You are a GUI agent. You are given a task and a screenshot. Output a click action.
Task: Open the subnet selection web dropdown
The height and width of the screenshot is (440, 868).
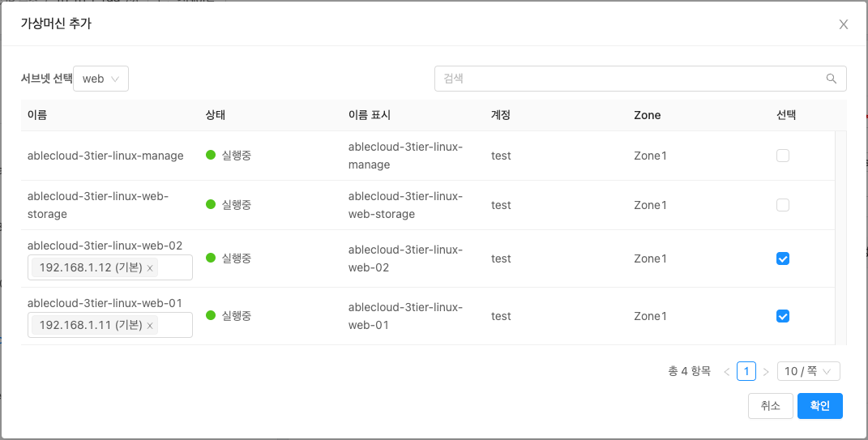click(x=101, y=79)
